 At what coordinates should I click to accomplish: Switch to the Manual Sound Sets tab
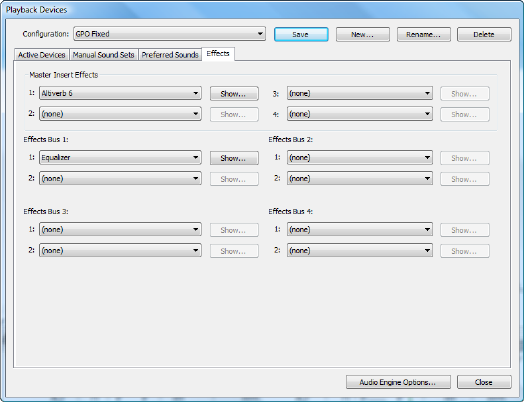(x=104, y=55)
